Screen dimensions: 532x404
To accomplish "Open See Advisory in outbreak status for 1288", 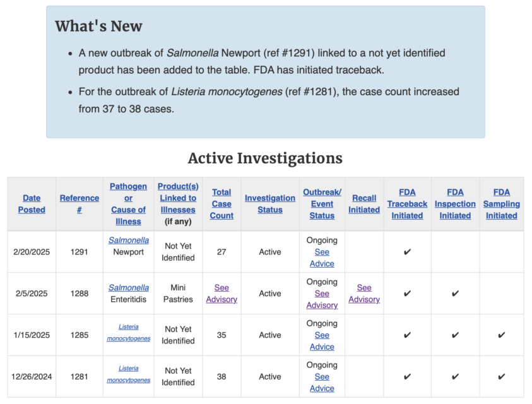I will click(322, 299).
